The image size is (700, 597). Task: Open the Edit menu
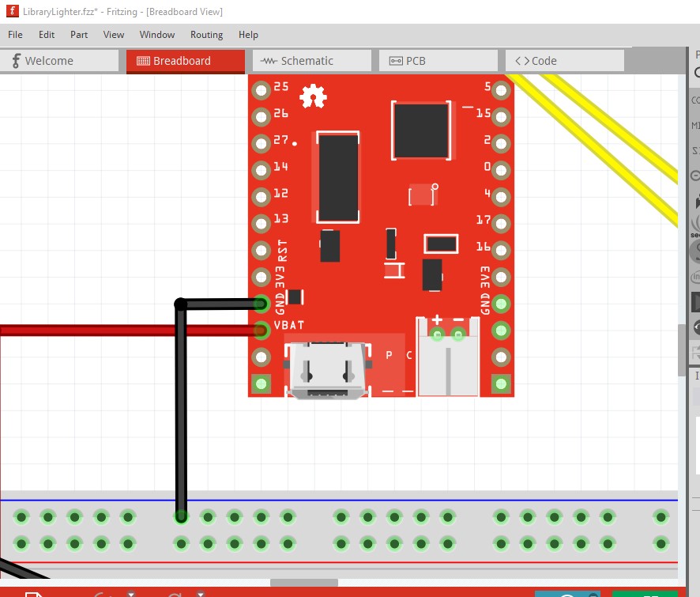coord(47,35)
